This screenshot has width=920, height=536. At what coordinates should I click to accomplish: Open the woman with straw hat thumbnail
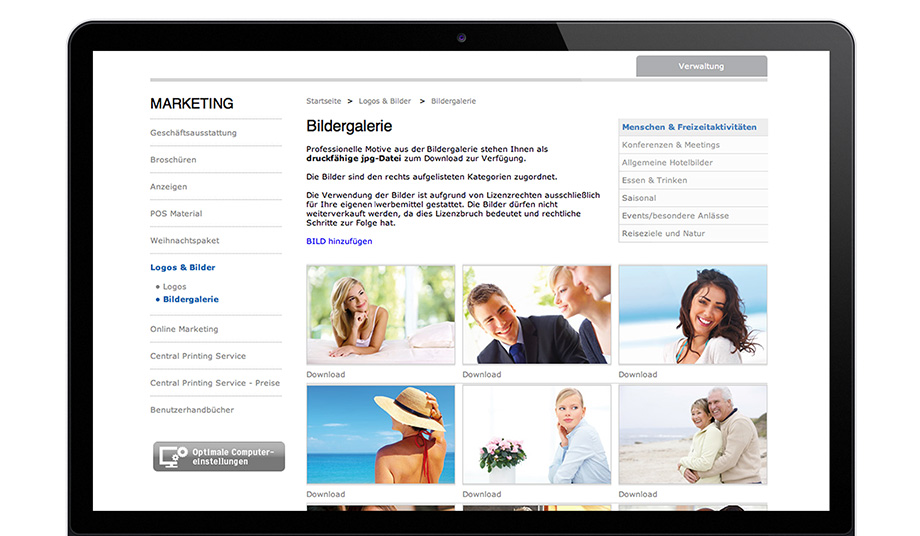tap(380, 434)
